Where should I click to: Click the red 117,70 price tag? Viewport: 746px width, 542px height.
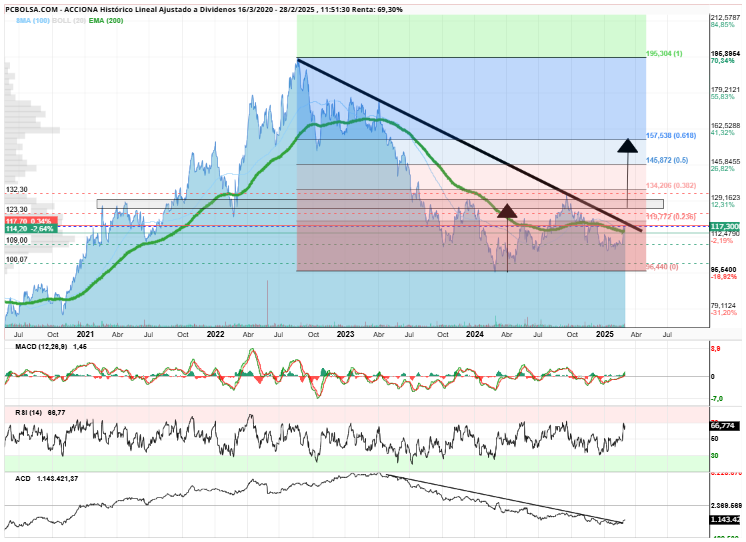[x=31, y=221]
